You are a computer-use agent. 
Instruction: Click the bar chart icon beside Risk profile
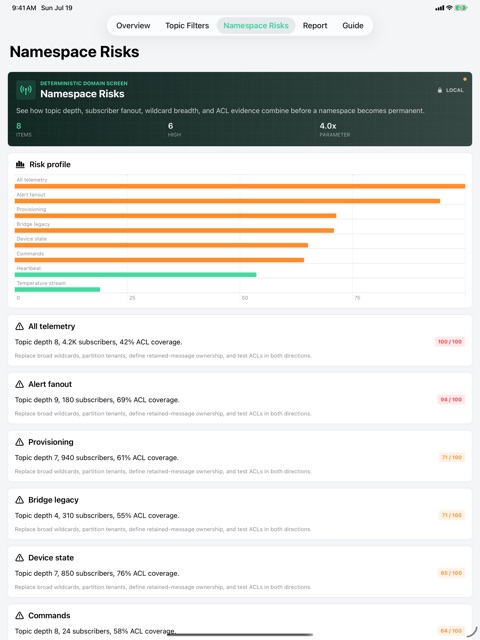[x=20, y=164]
